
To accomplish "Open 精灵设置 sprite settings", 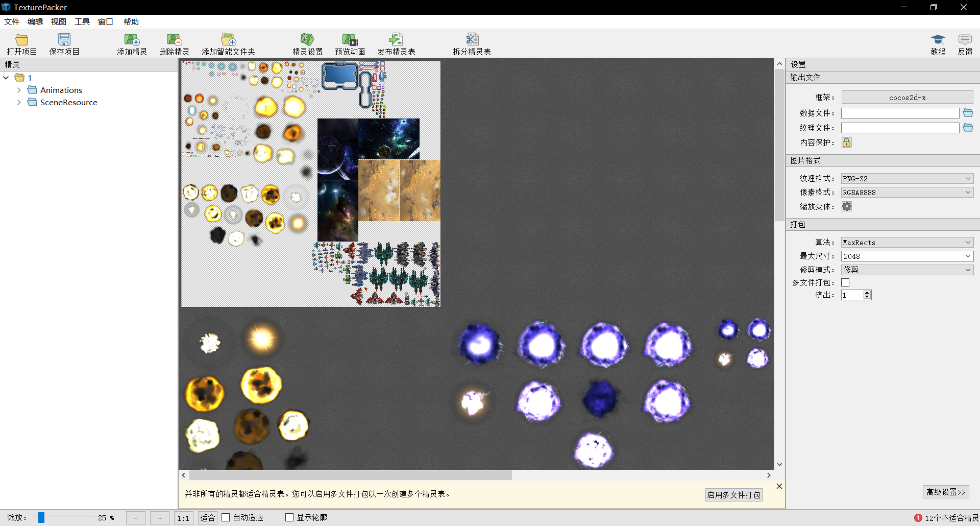I will [x=307, y=43].
